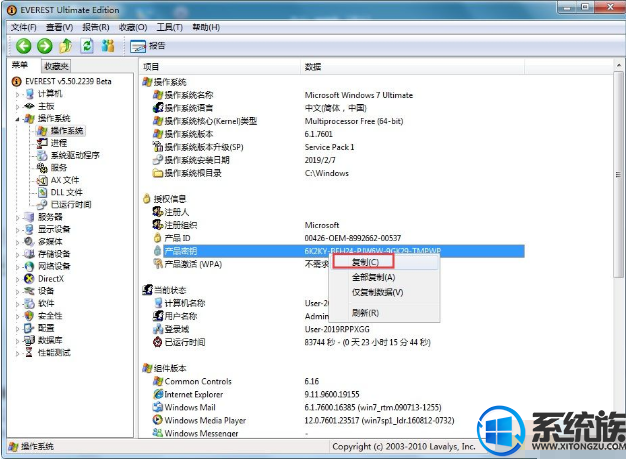Switch to the 收藏夹 favorites tab
Screen dimensions: 626x459
[56, 66]
